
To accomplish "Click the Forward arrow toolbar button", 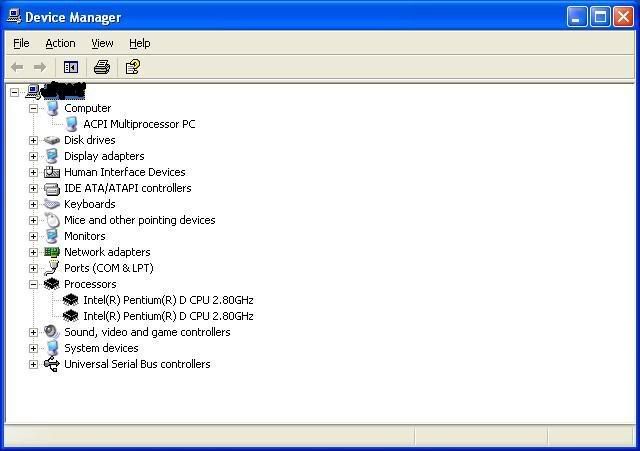I will 40,67.
